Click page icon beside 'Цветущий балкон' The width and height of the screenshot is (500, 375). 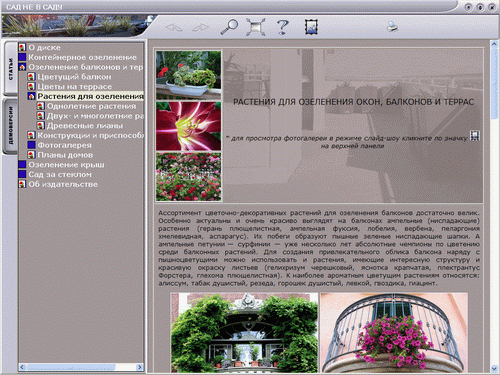pos(31,77)
